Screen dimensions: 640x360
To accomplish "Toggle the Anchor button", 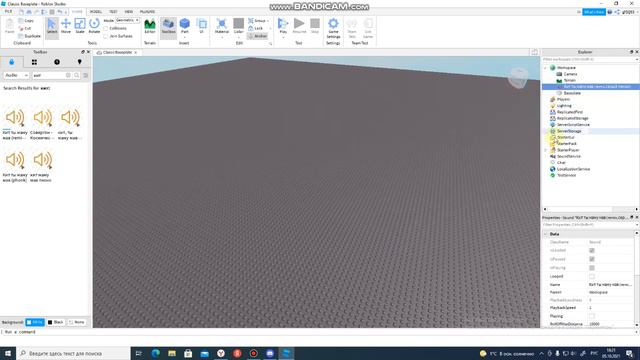I will point(258,36).
